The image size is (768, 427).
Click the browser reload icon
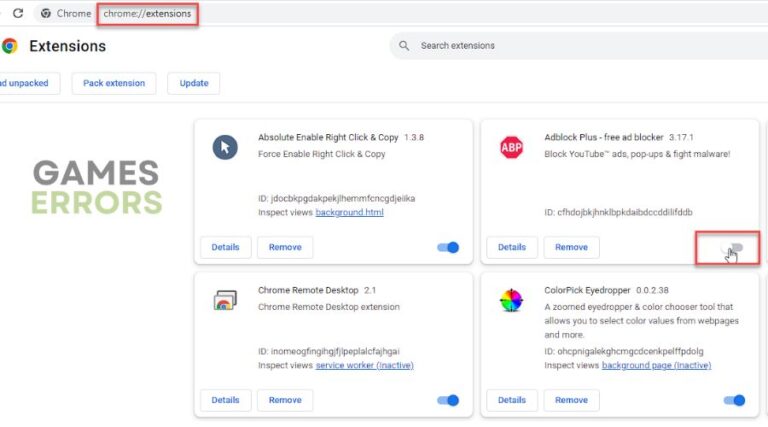(18, 13)
